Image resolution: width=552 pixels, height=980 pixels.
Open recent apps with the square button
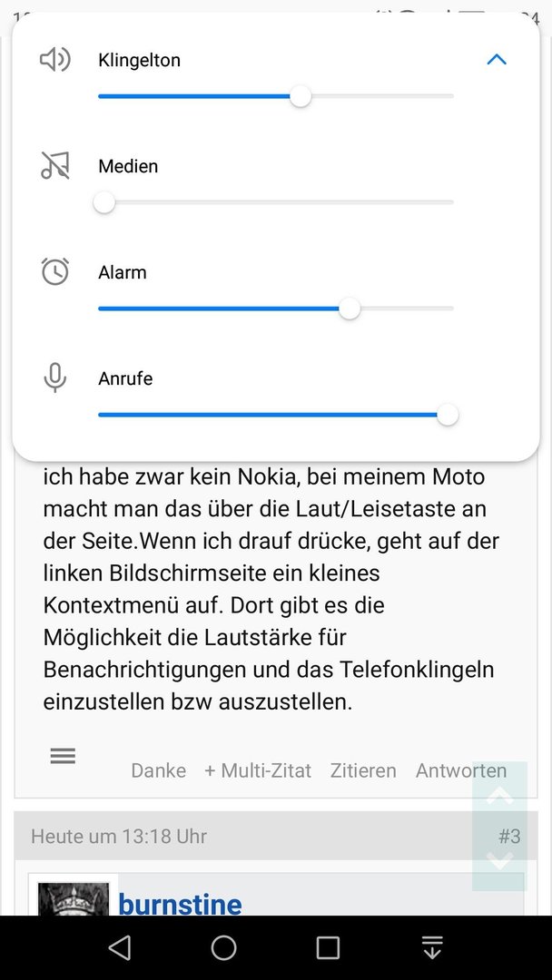tap(328, 947)
